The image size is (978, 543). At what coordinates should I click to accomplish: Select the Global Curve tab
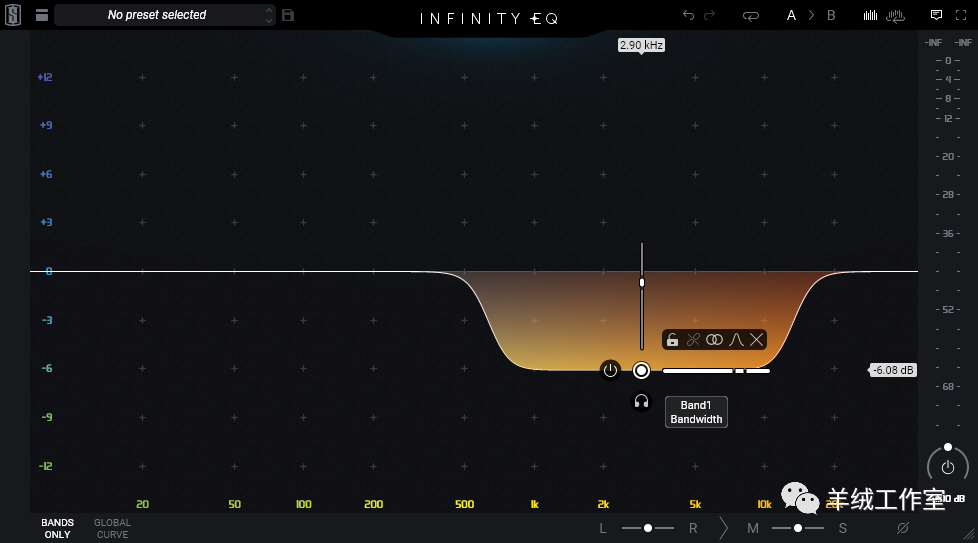tap(112, 528)
